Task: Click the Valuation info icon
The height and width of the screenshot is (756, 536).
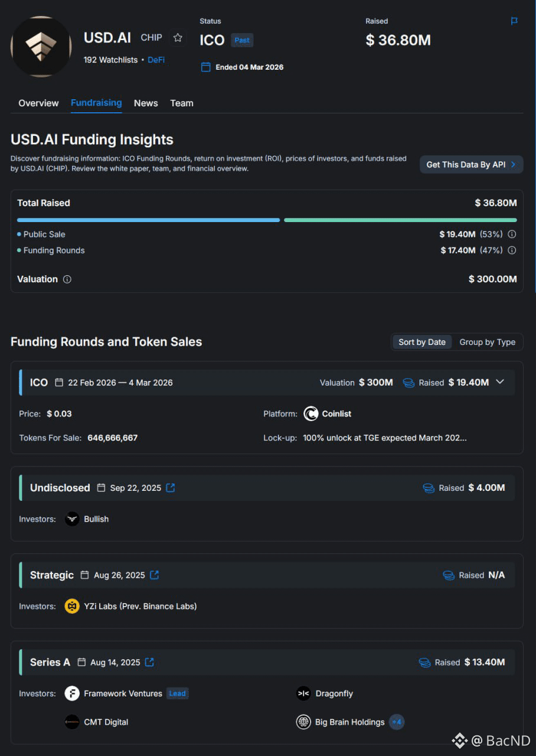Action: click(67, 279)
